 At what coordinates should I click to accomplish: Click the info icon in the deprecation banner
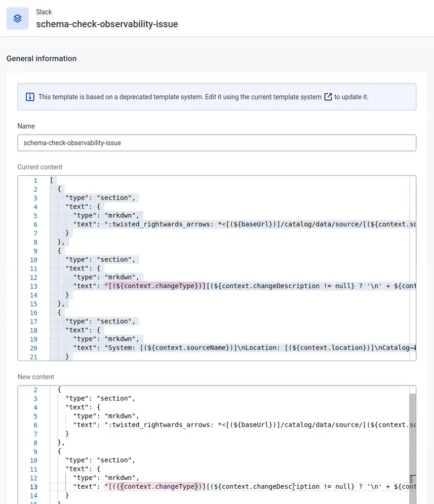point(30,97)
